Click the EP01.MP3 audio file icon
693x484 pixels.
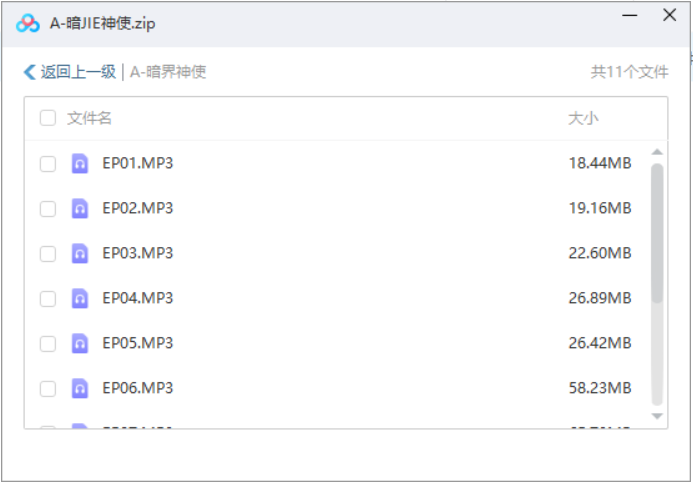80,163
